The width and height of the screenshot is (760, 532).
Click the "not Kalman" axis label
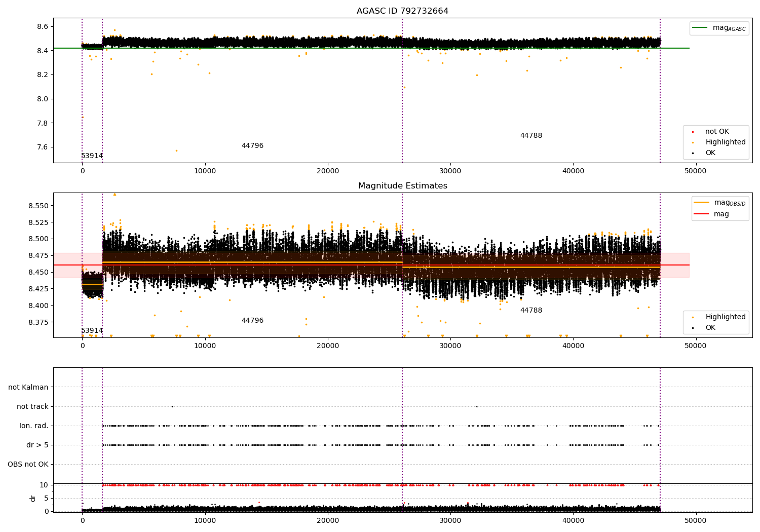[x=28, y=388]
